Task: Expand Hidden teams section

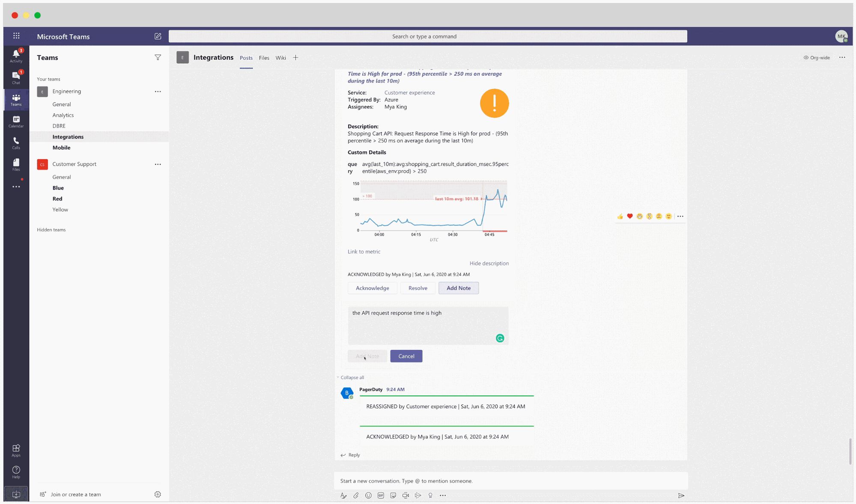Action: [x=51, y=230]
